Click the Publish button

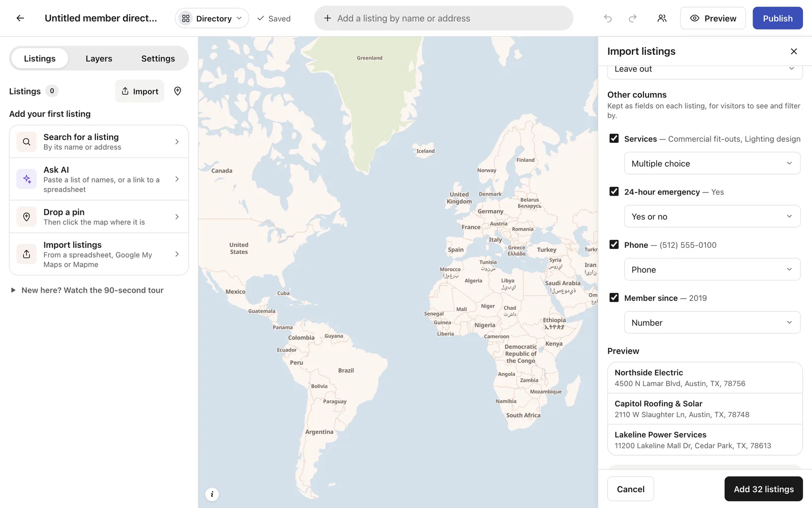pyautogui.click(x=777, y=18)
